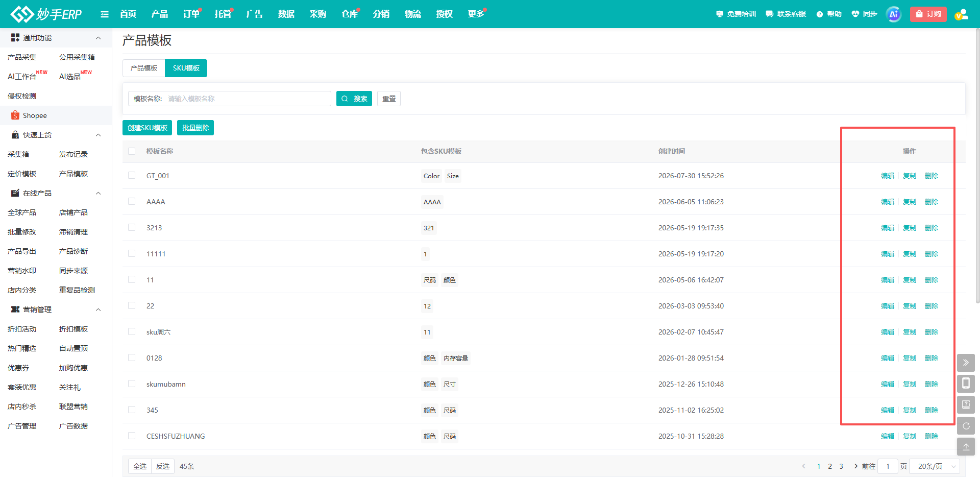Click the 同步 sync icon
Image resolution: width=980 pixels, height=477 pixels.
click(855, 14)
